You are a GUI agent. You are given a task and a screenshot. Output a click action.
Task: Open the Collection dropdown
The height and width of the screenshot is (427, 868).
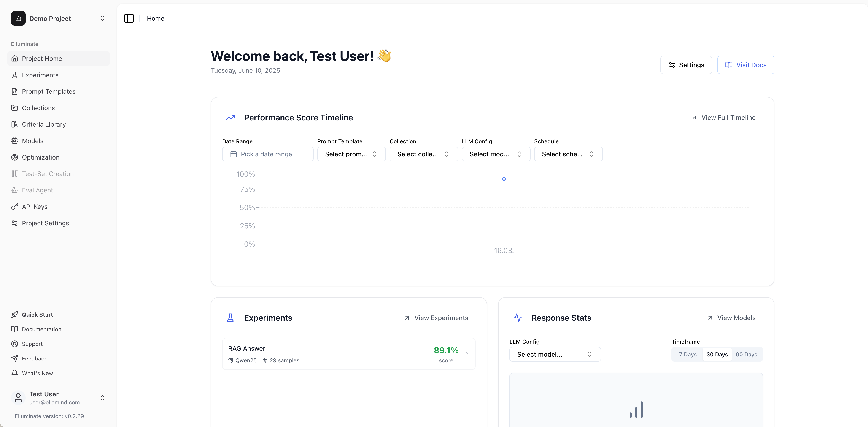coord(423,154)
